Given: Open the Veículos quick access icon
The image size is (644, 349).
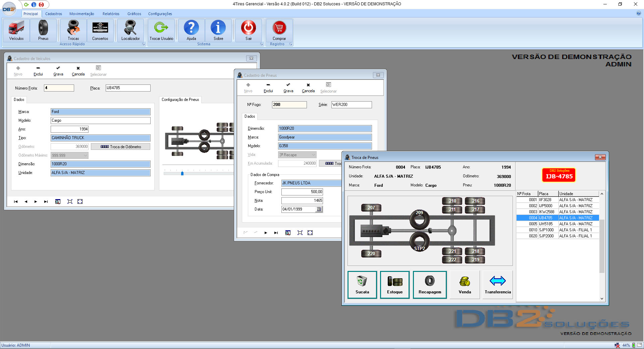Looking at the screenshot, I should (16, 30).
